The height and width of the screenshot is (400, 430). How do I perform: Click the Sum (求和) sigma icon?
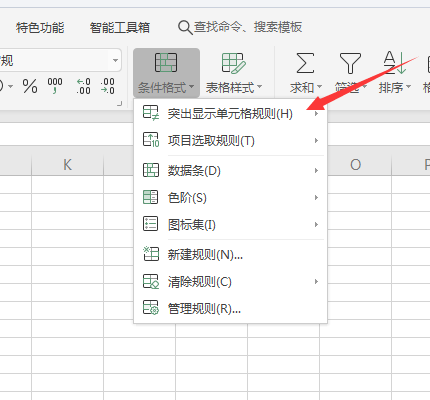[x=305, y=63]
